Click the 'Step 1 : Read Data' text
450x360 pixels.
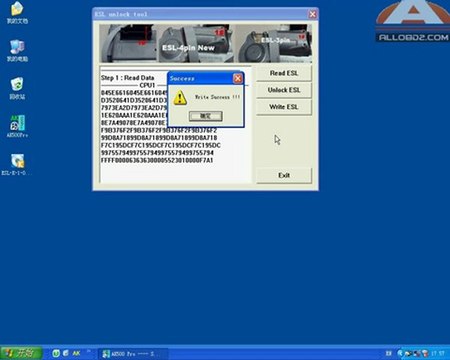127,78
